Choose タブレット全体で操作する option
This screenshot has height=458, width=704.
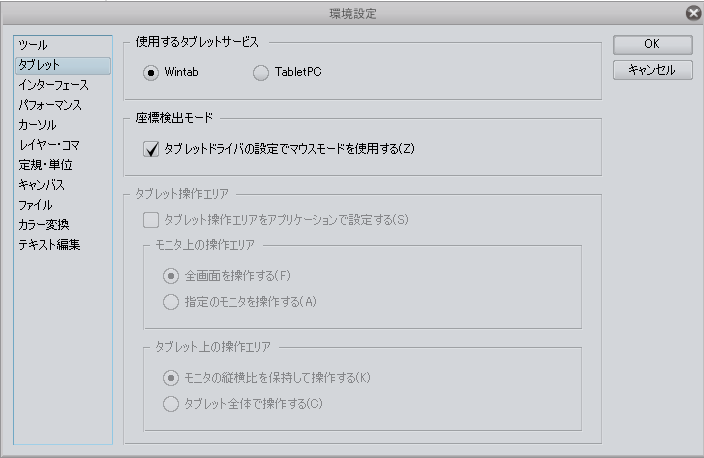[172, 404]
